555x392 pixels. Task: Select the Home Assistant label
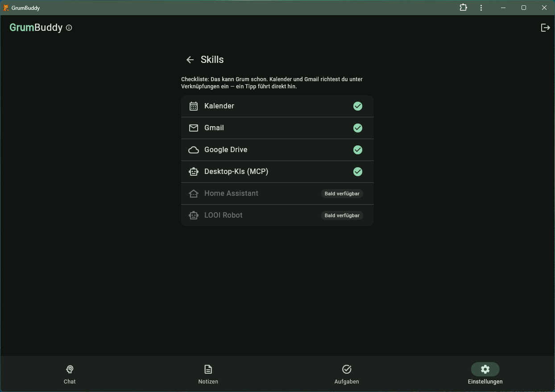click(231, 194)
